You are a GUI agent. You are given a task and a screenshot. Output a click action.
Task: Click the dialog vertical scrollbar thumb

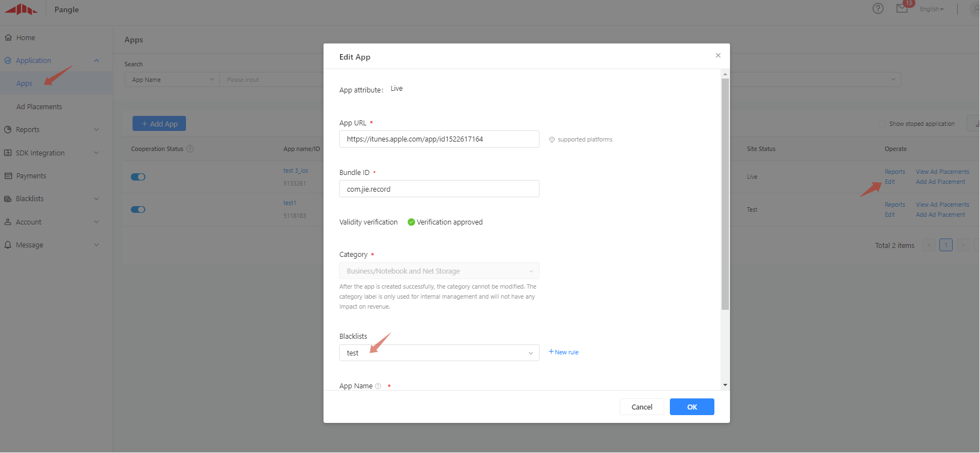725,194
